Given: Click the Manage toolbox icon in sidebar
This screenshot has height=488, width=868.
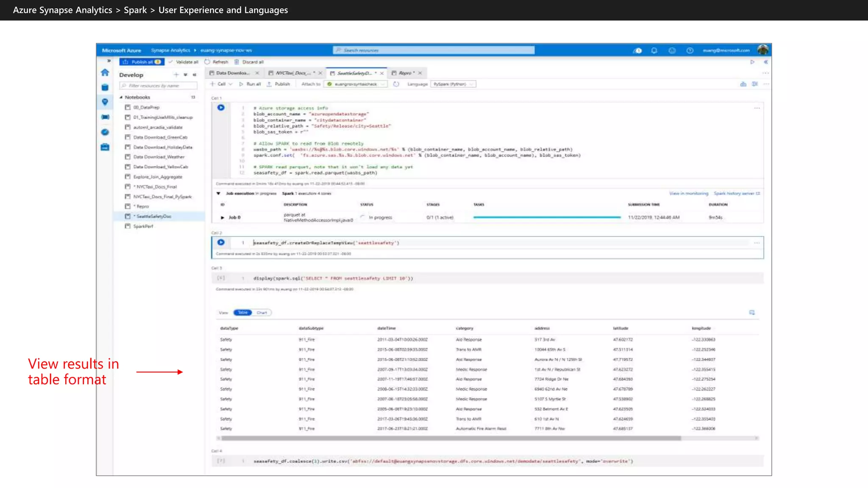Looking at the screenshot, I should (105, 147).
